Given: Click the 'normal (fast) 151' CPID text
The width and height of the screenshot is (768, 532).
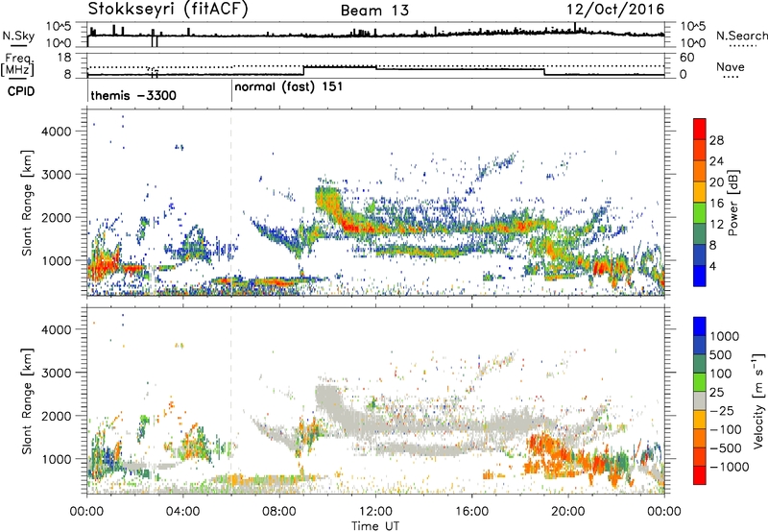Looking at the screenshot, I should click(x=289, y=87).
